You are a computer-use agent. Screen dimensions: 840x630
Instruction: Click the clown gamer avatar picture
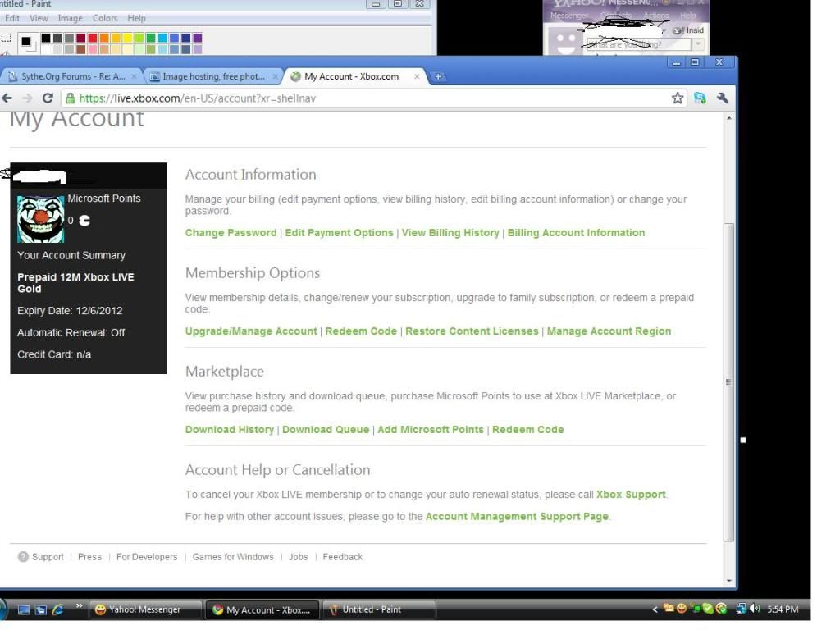(x=40, y=219)
